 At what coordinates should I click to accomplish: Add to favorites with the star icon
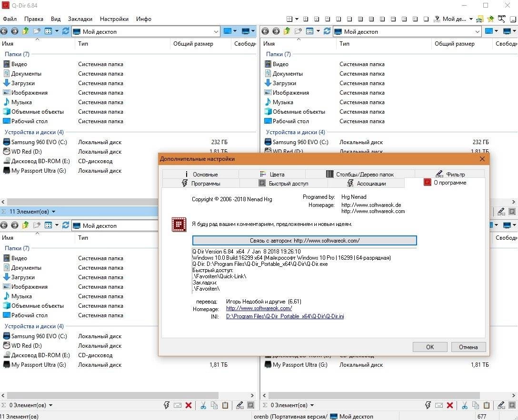tap(490, 19)
